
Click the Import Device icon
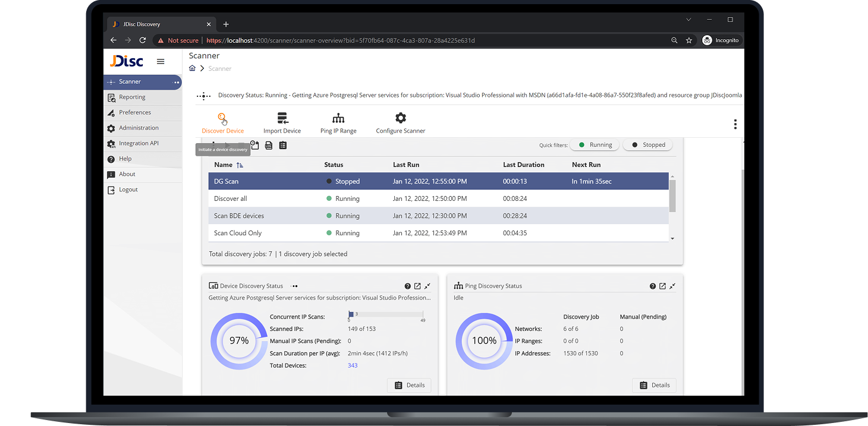[282, 118]
